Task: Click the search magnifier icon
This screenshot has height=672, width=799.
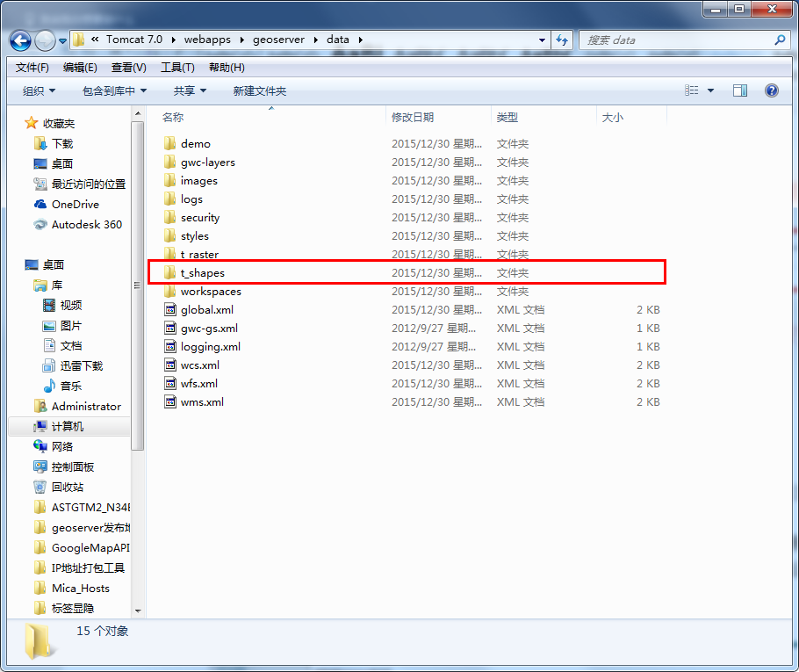Action: click(780, 40)
